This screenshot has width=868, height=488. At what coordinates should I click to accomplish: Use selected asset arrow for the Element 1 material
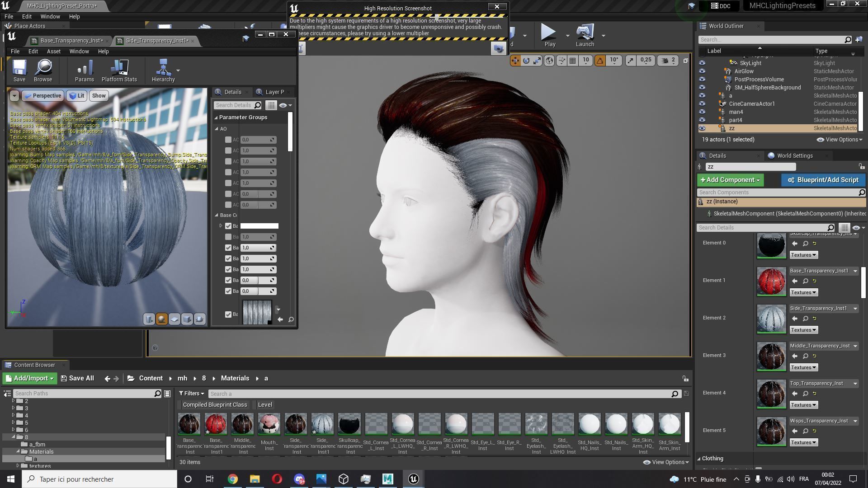pyautogui.click(x=794, y=281)
